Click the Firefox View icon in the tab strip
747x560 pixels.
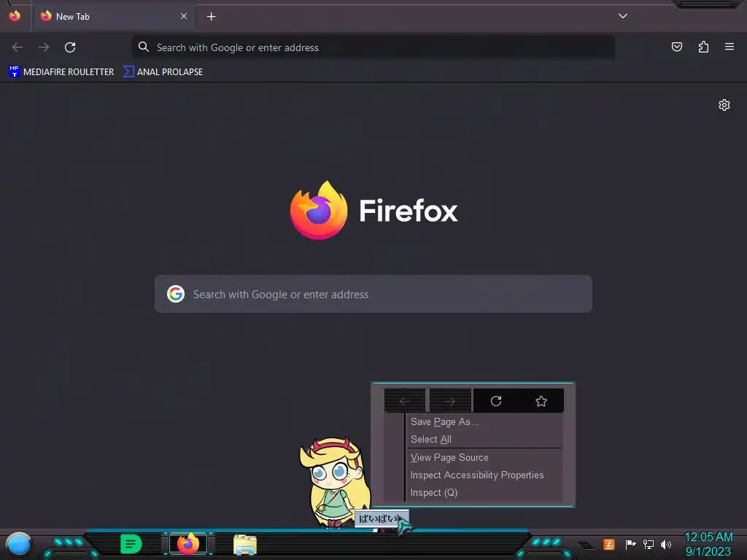pos(15,16)
